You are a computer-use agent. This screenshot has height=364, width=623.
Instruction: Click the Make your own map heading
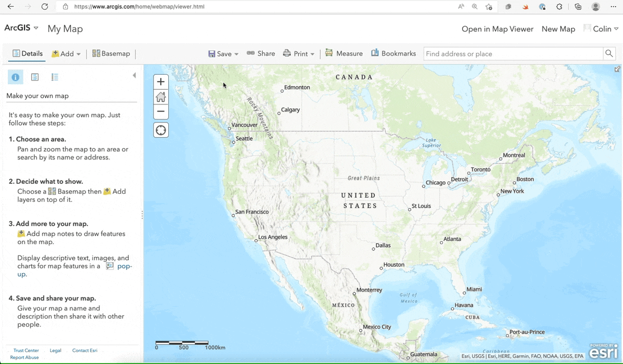point(37,96)
